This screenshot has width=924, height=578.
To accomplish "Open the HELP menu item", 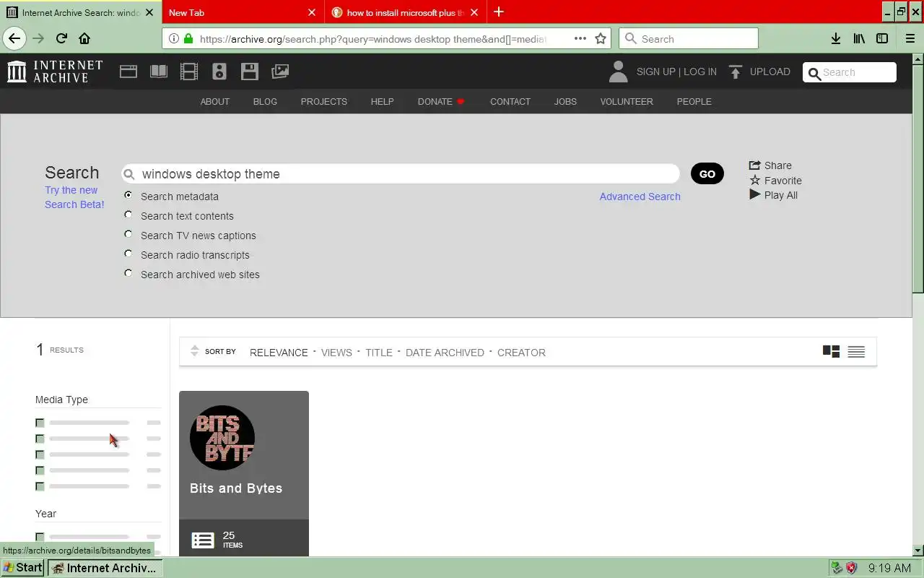I will [x=382, y=102].
